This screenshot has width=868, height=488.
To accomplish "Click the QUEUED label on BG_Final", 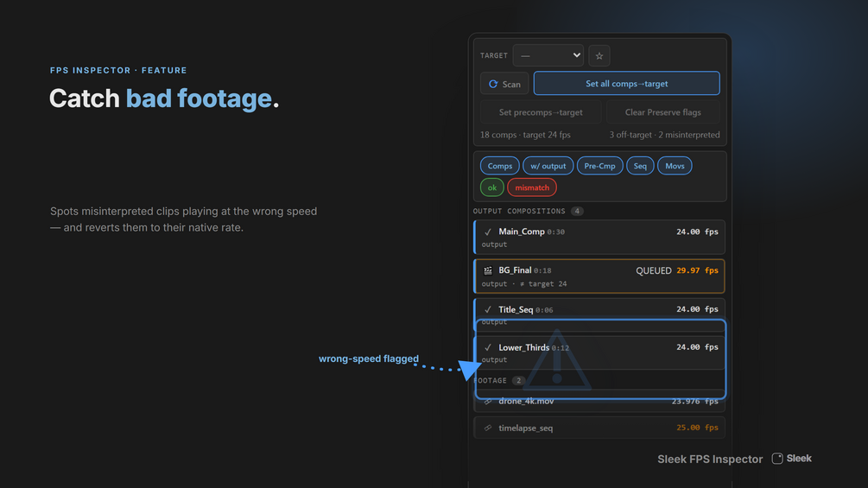I will (653, 270).
